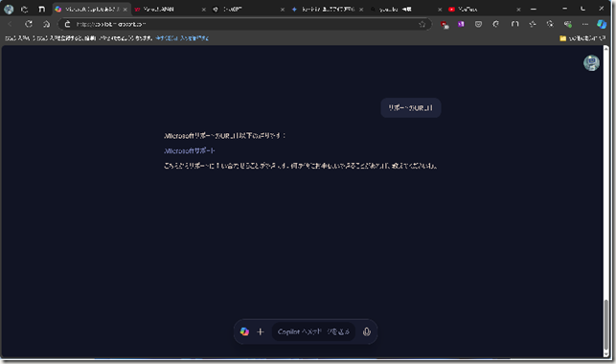Click the import favorites now link
Screen dimensions: 616x364
[x=182, y=38]
